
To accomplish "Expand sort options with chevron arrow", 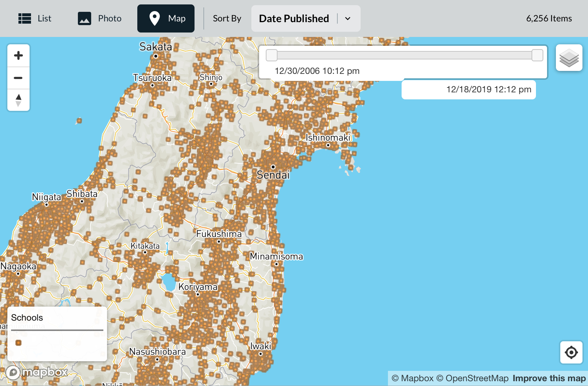I will (348, 18).
